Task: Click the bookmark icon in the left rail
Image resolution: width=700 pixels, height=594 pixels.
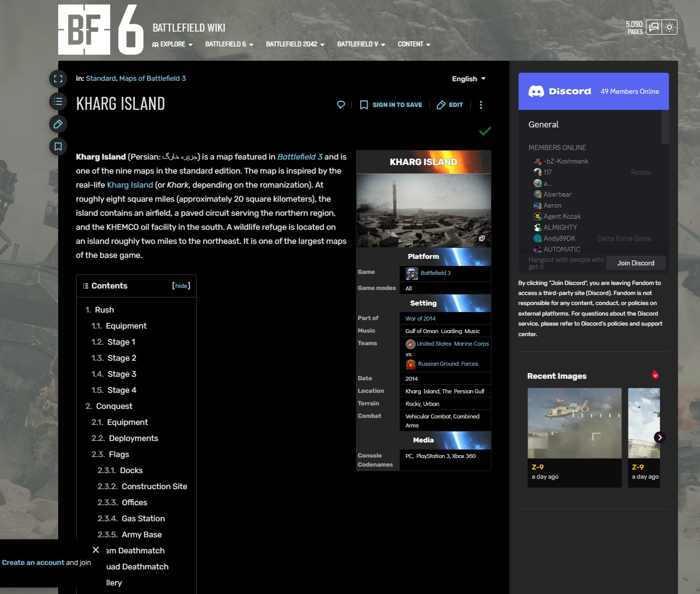Action: (x=58, y=146)
